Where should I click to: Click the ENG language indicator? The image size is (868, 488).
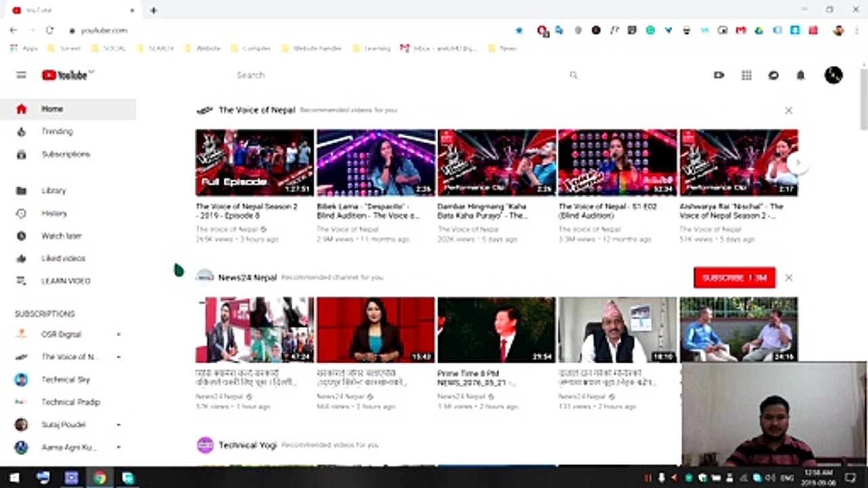(787, 478)
